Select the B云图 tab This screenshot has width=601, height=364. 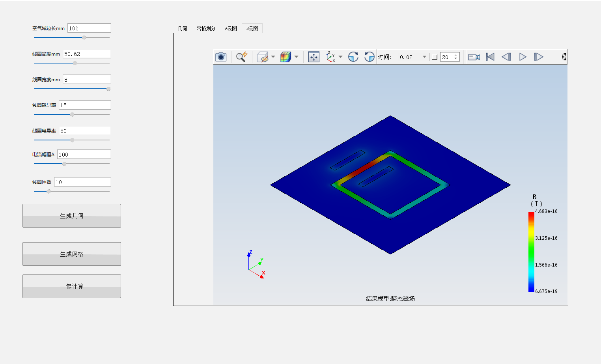point(252,28)
